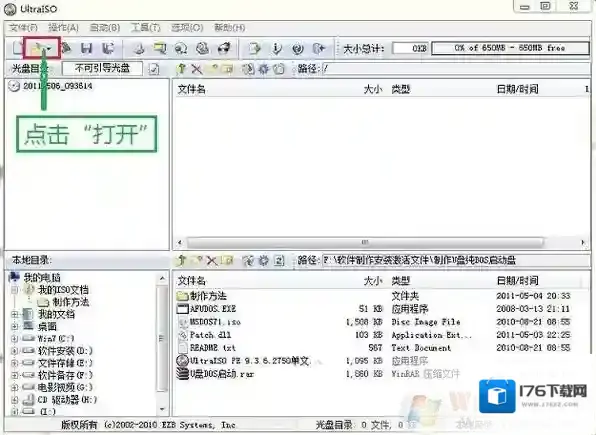Open the 文件(F) menu
The image size is (596, 435).
[24, 28]
